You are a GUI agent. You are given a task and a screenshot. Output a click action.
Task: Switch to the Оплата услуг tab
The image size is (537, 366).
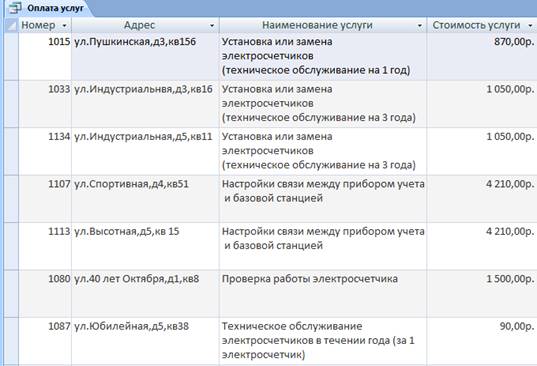click(x=50, y=8)
